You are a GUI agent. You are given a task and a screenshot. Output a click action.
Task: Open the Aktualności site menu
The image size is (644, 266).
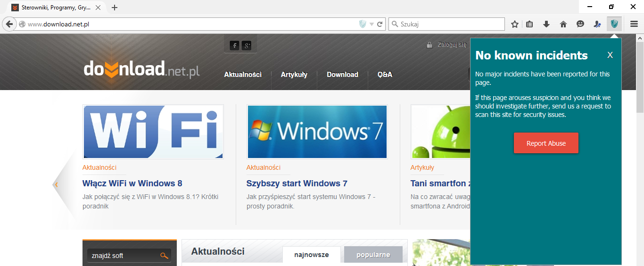243,75
